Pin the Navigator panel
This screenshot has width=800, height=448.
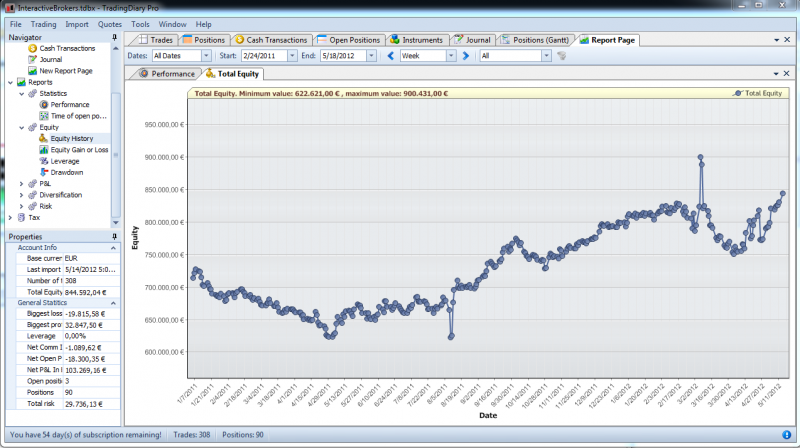click(114, 37)
